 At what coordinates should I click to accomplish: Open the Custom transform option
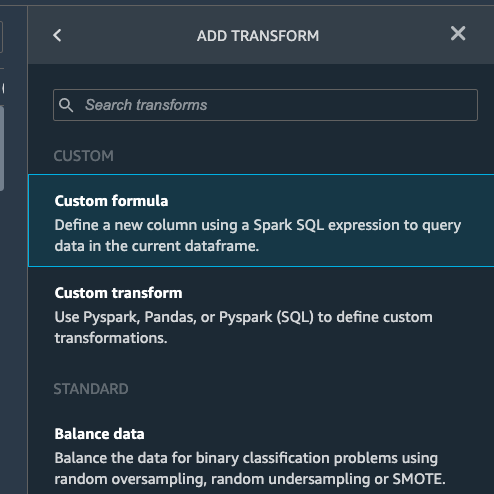coord(261,315)
